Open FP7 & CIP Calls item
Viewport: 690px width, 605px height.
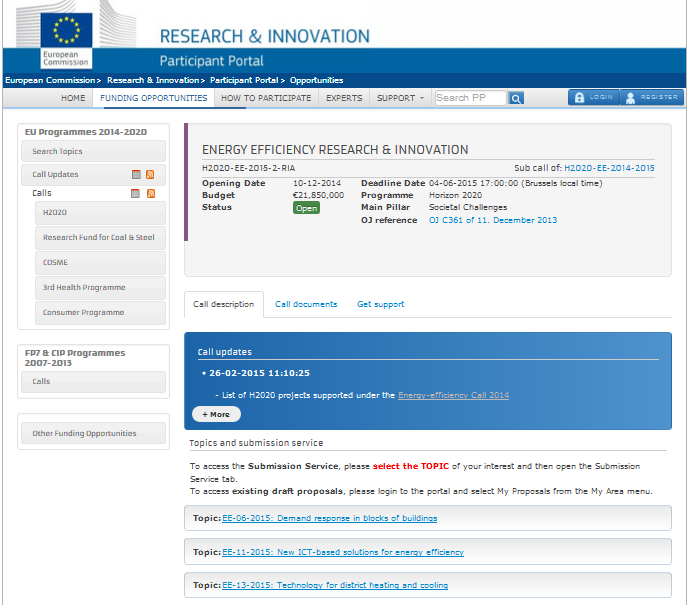(x=93, y=381)
